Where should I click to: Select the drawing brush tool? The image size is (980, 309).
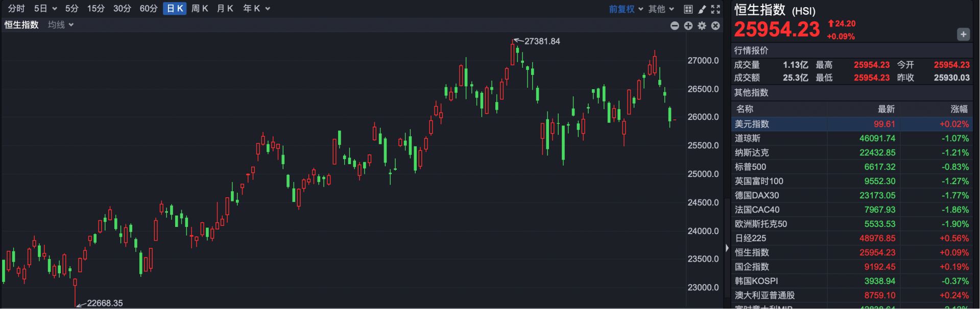[702, 9]
